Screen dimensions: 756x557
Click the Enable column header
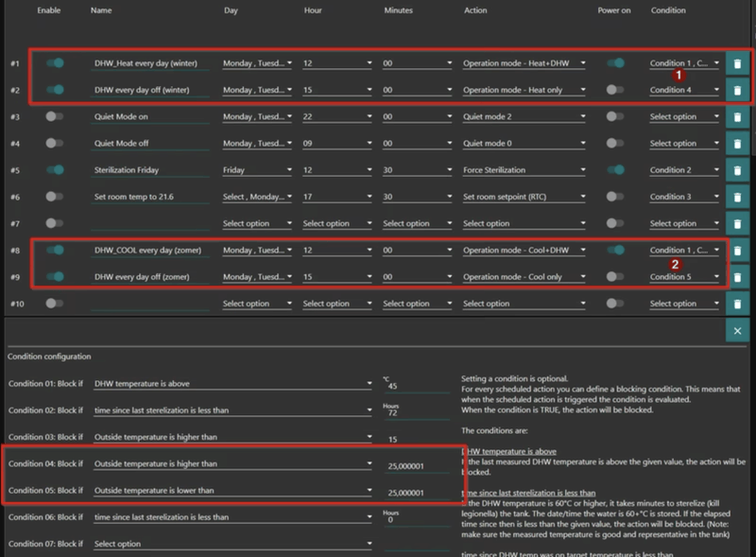(49, 10)
